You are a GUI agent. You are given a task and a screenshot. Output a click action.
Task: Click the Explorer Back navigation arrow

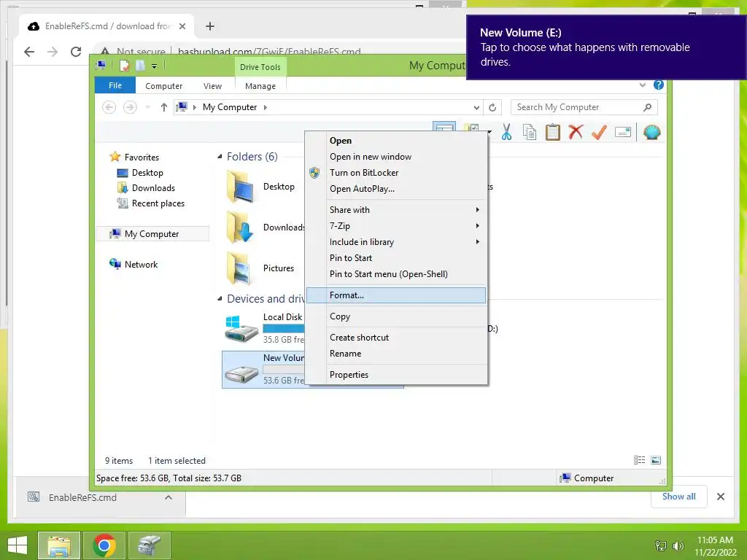[109, 107]
